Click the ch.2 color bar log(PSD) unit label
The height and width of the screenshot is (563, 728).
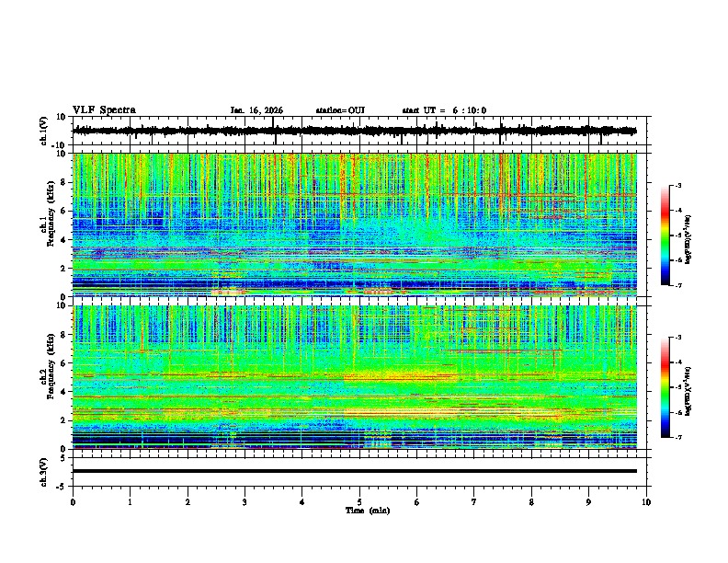tap(688, 391)
